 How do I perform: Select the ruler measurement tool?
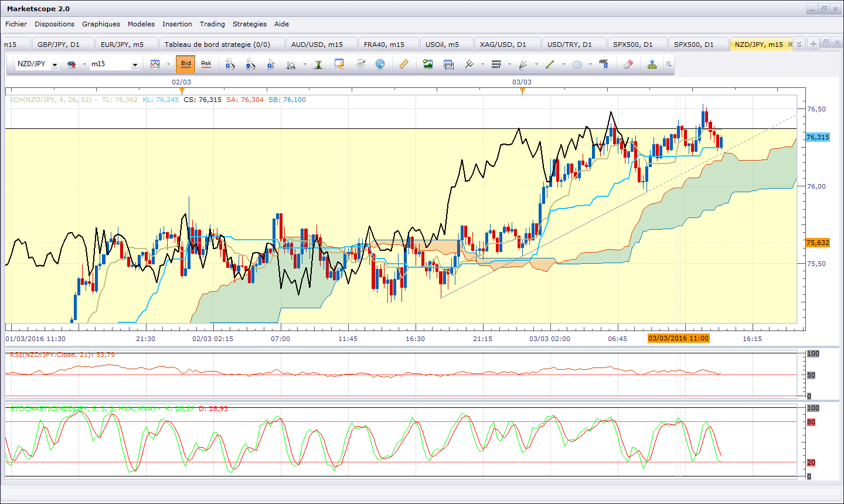click(x=404, y=64)
